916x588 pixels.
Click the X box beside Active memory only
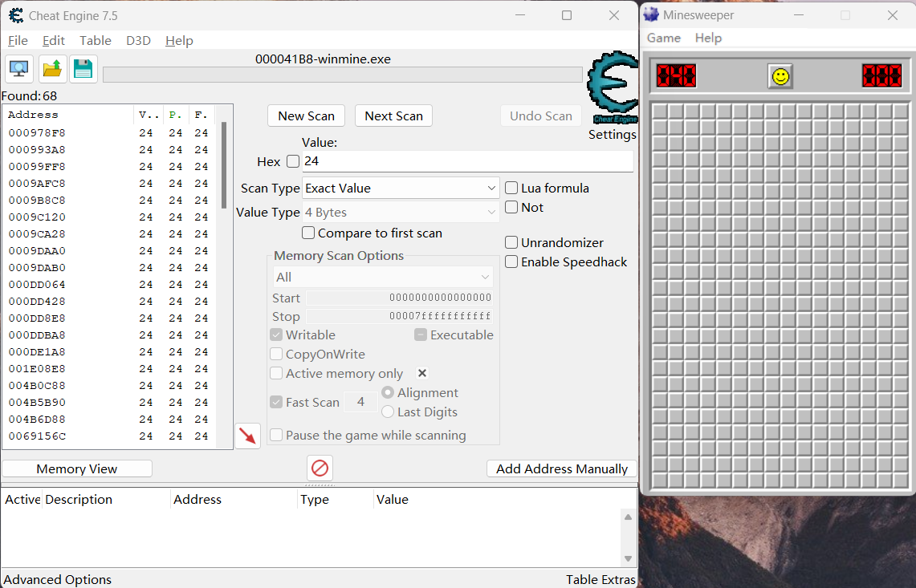(x=422, y=373)
